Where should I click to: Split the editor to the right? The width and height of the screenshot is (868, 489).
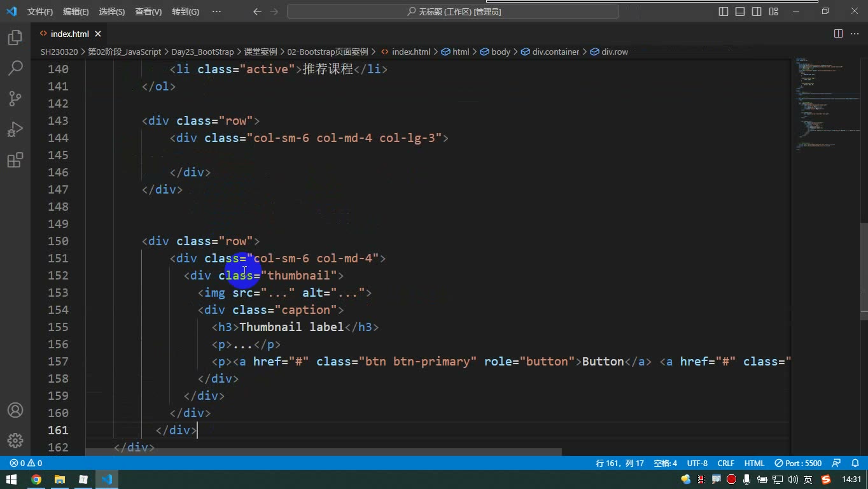tap(839, 34)
